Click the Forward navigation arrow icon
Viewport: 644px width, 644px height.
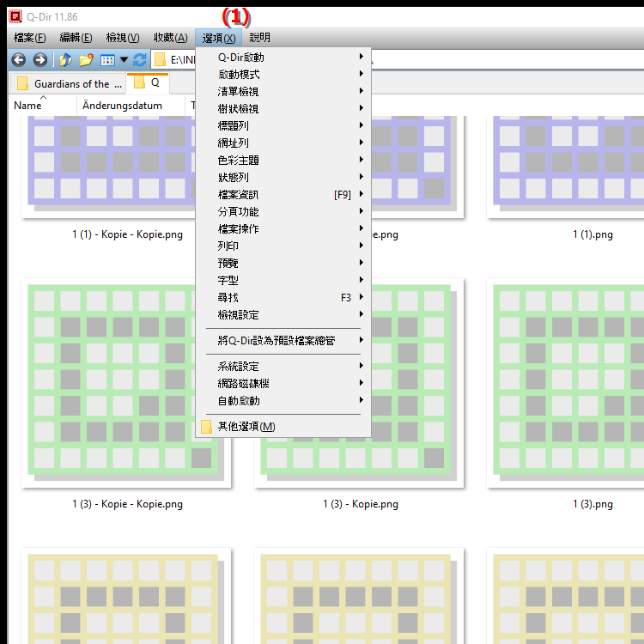[x=39, y=60]
